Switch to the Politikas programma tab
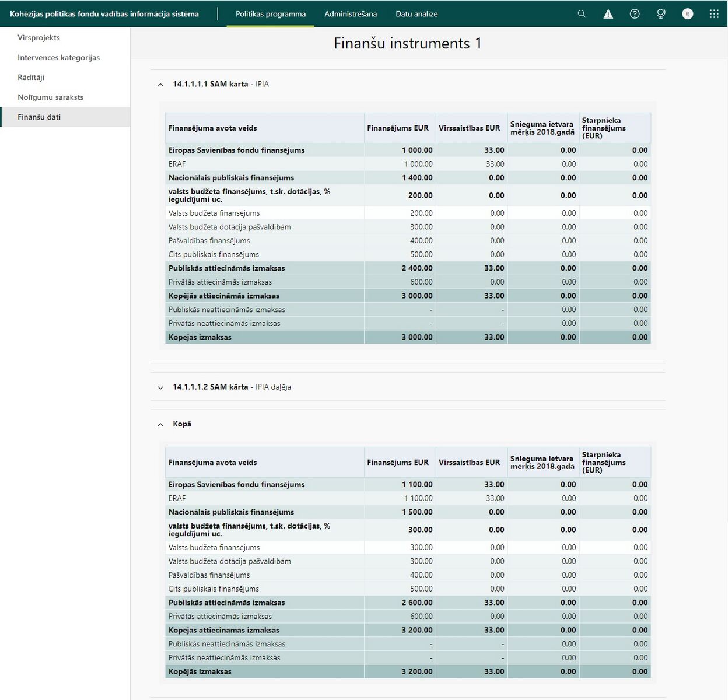728x700 pixels. point(271,14)
